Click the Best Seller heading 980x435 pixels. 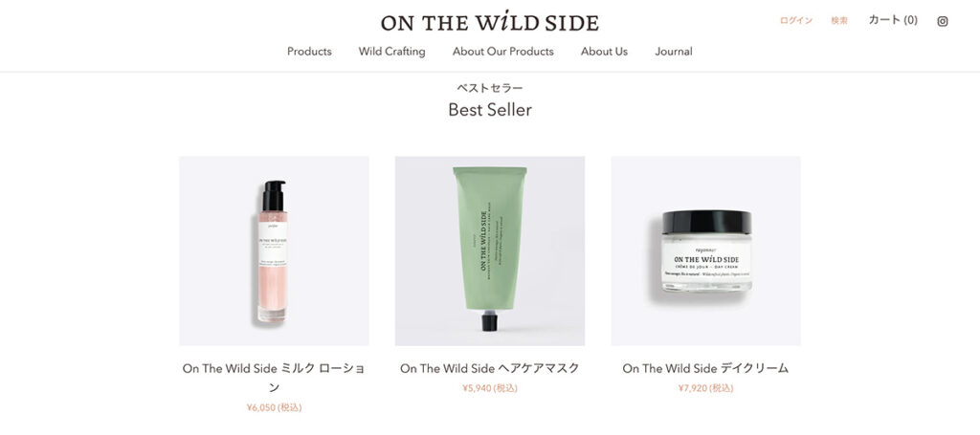pyautogui.click(x=490, y=110)
